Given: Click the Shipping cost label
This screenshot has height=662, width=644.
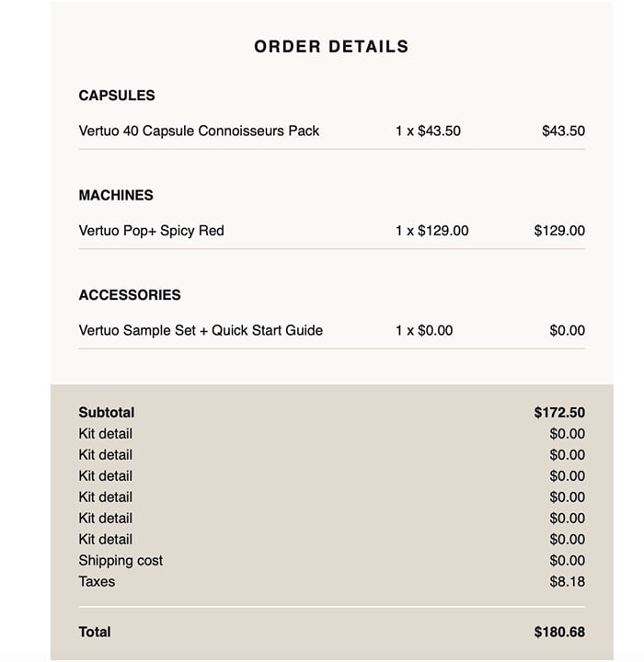Looking at the screenshot, I should click(x=121, y=560).
